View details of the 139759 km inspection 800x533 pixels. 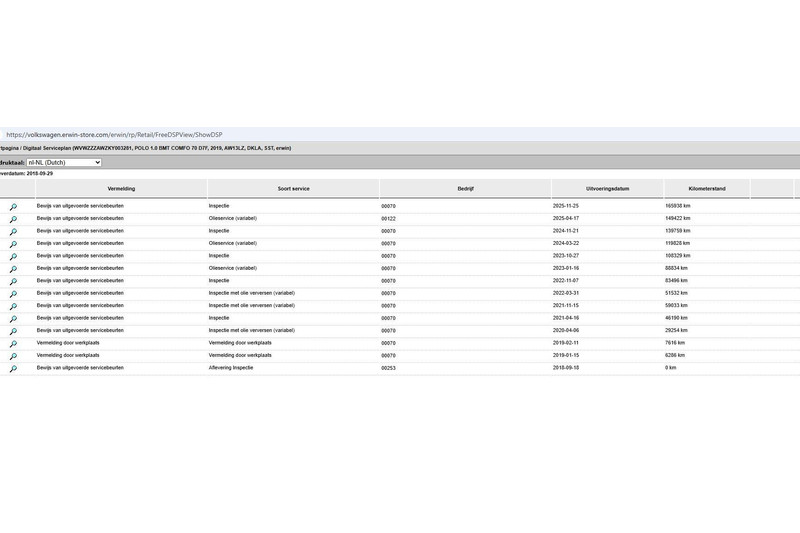click(14, 232)
